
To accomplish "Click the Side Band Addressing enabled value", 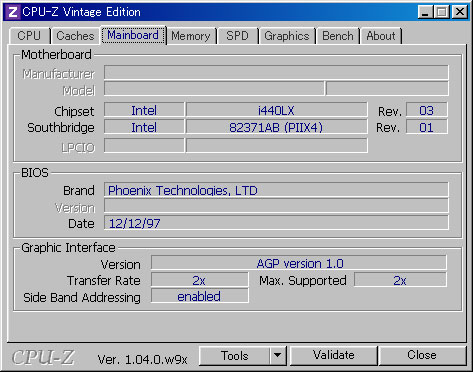I will point(199,296).
